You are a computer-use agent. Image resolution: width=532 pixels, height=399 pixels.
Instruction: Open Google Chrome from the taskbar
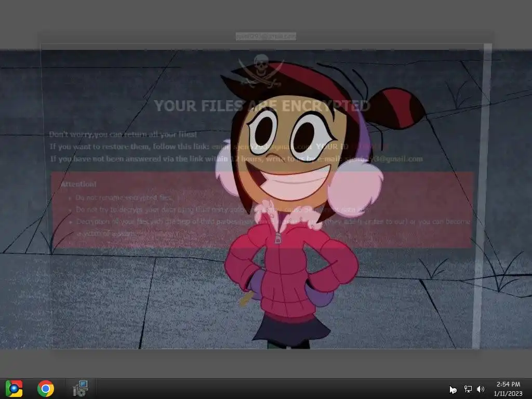coord(46,389)
